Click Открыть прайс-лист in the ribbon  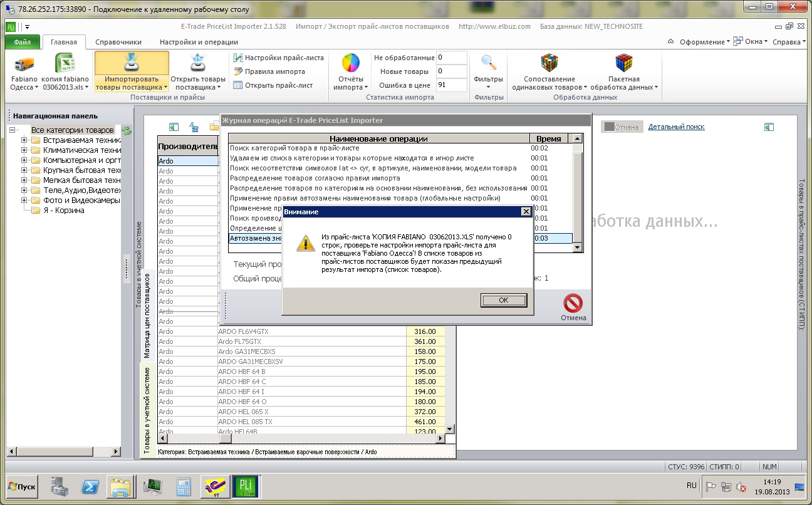pyautogui.click(x=273, y=85)
